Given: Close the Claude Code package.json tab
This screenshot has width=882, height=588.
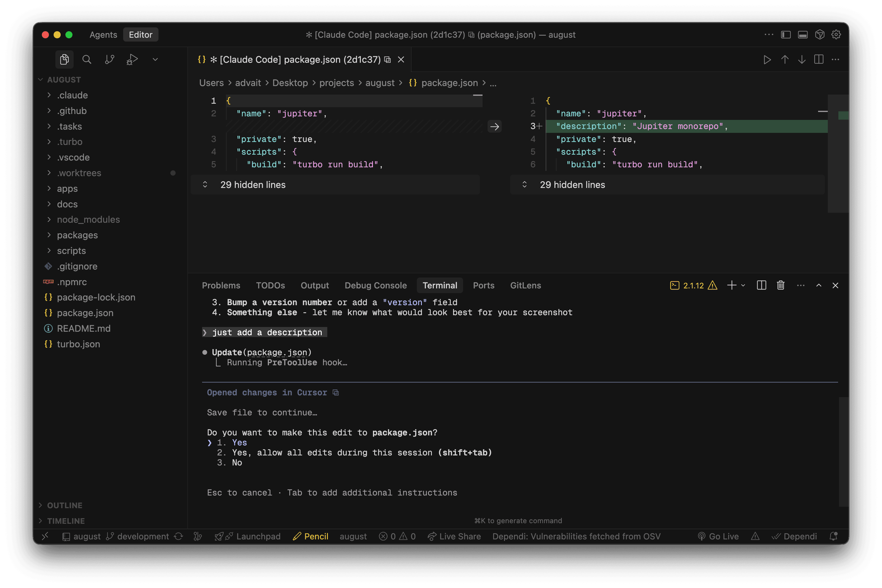Looking at the screenshot, I should (401, 59).
